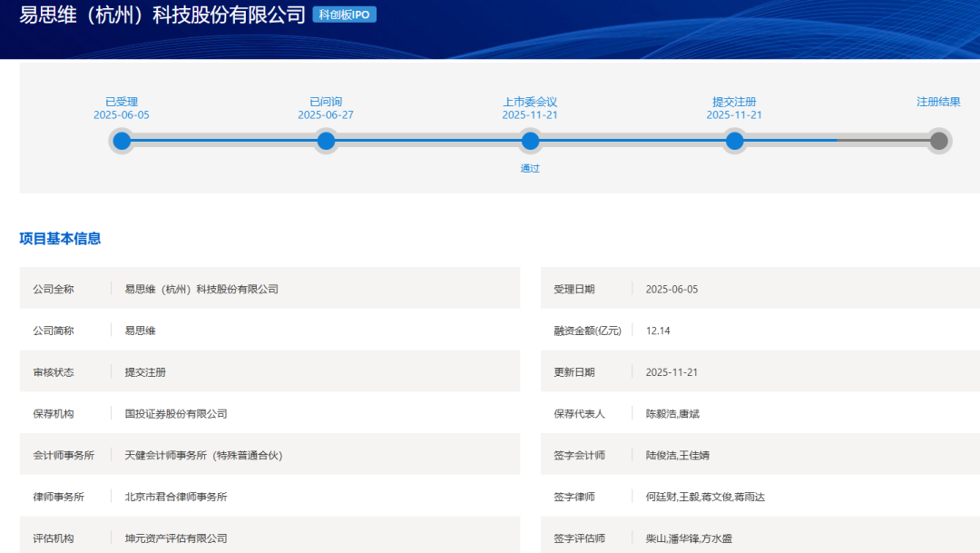Select the 提交注册 timeline circle node
This screenshot has height=553, width=980.
pyautogui.click(x=734, y=141)
